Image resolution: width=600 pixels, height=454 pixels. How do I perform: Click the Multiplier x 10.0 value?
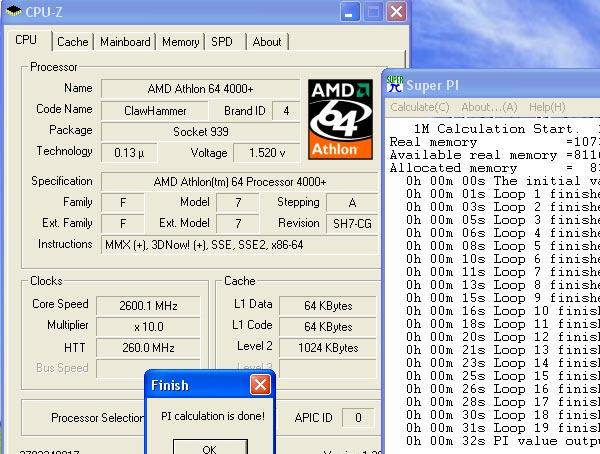click(148, 327)
